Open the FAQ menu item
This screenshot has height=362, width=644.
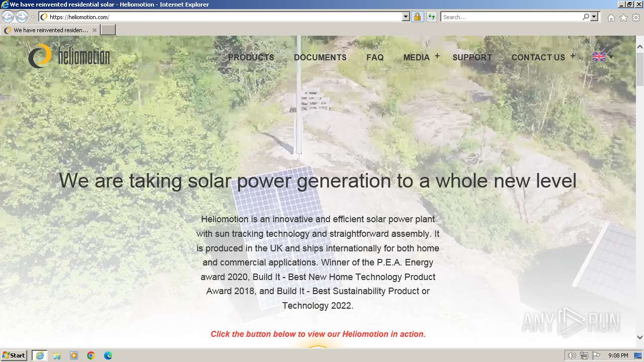tap(375, 57)
